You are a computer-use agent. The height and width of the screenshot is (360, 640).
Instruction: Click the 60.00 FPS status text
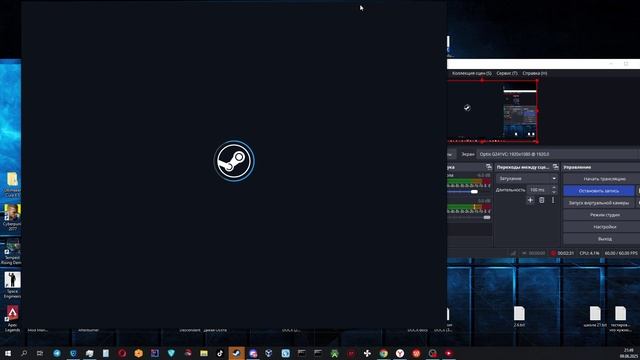click(621, 253)
